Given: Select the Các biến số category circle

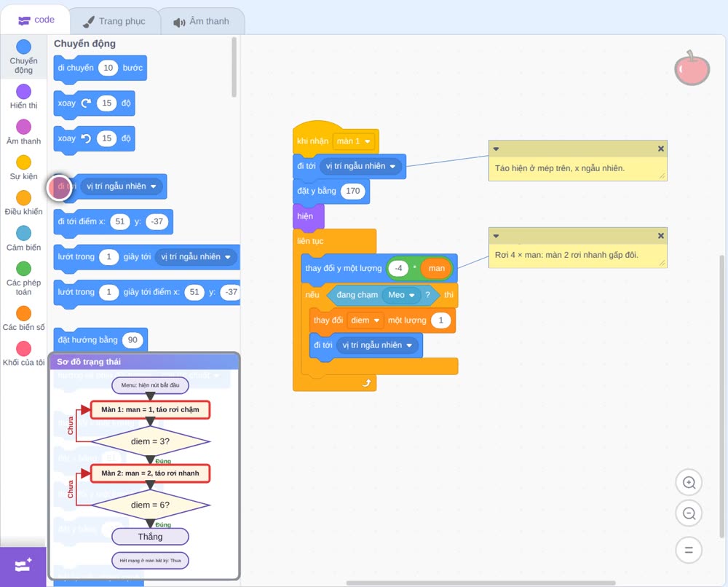Looking at the screenshot, I should coord(24,313).
